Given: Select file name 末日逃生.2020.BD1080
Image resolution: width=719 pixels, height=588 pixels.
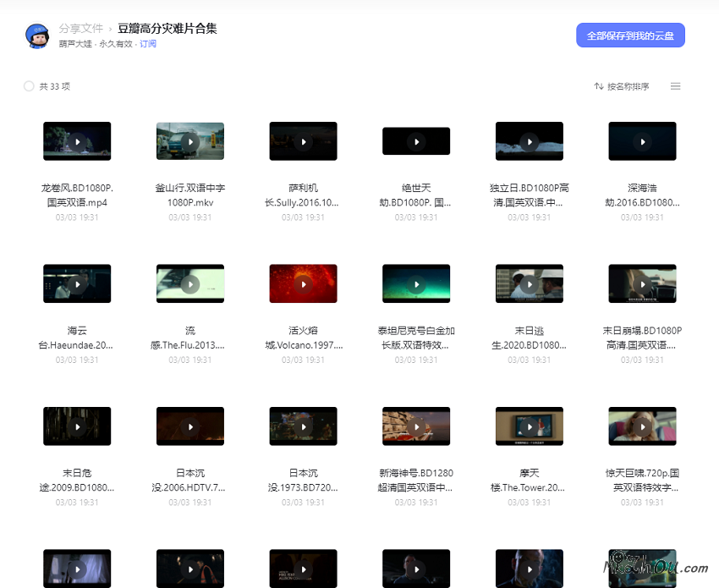Looking at the screenshot, I should coord(530,338).
